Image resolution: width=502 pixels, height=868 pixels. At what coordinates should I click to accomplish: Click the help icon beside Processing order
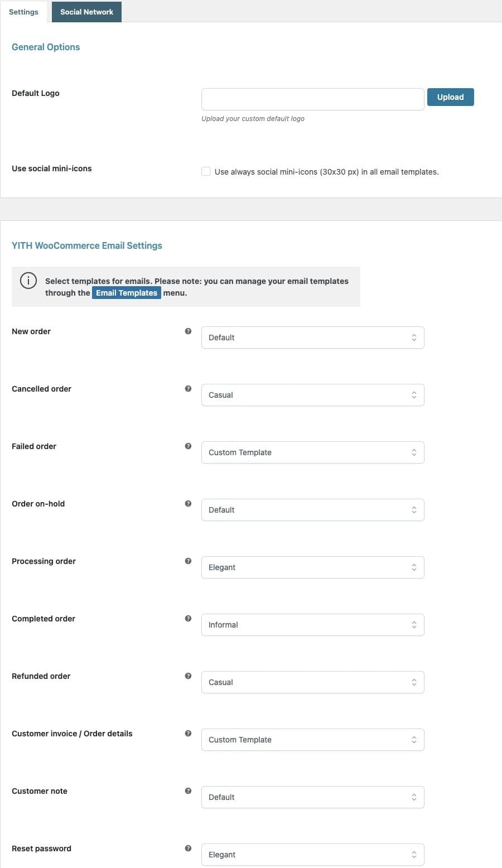tap(188, 561)
